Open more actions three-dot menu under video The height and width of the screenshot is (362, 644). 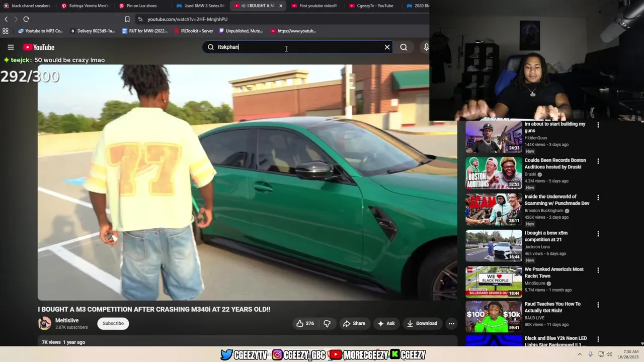(451, 323)
